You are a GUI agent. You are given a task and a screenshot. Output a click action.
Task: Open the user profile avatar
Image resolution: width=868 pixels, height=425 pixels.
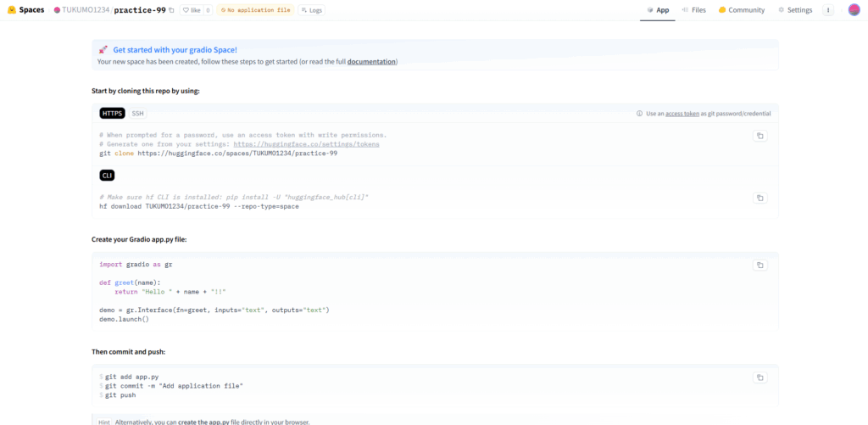(854, 10)
